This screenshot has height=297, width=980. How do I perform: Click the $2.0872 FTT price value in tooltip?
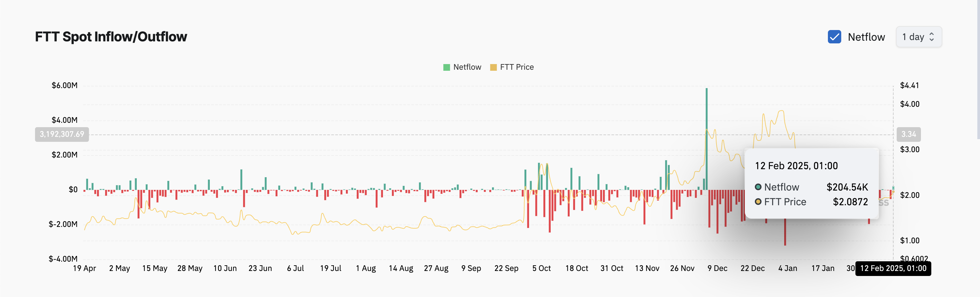point(850,202)
